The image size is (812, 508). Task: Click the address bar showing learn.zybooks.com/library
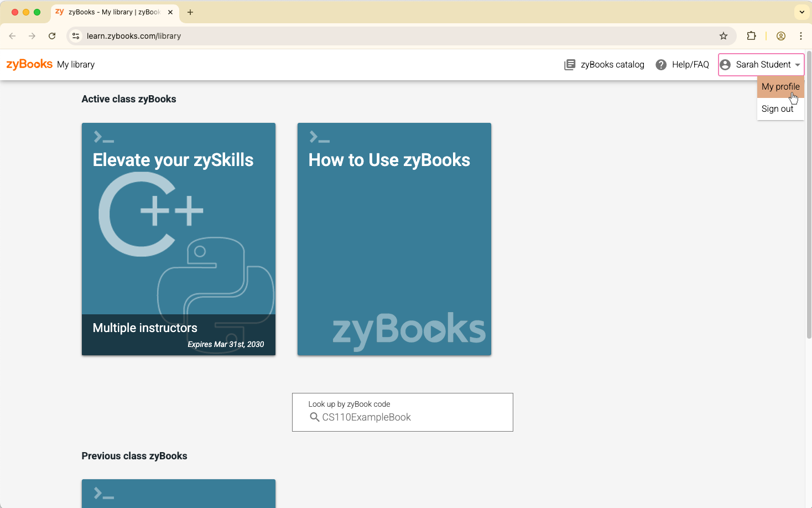tap(401, 36)
